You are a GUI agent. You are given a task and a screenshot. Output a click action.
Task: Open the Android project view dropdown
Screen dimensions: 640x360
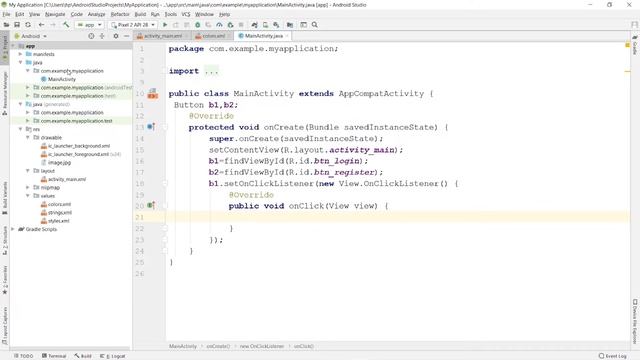click(x=31, y=36)
